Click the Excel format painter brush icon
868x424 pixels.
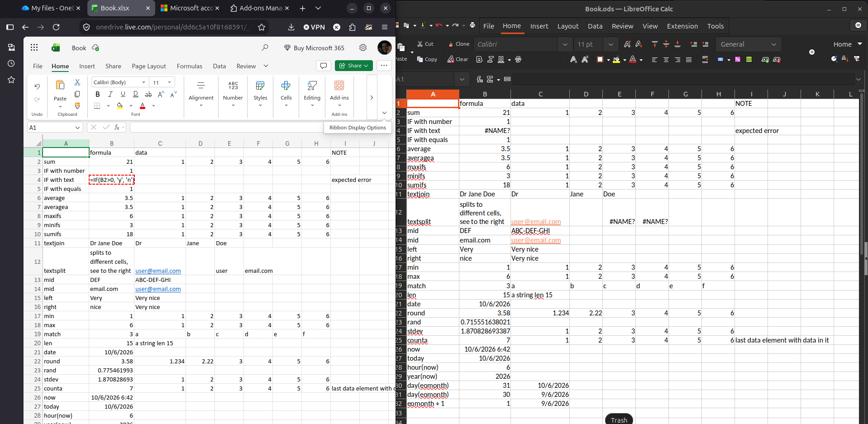click(x=77, y=105)
